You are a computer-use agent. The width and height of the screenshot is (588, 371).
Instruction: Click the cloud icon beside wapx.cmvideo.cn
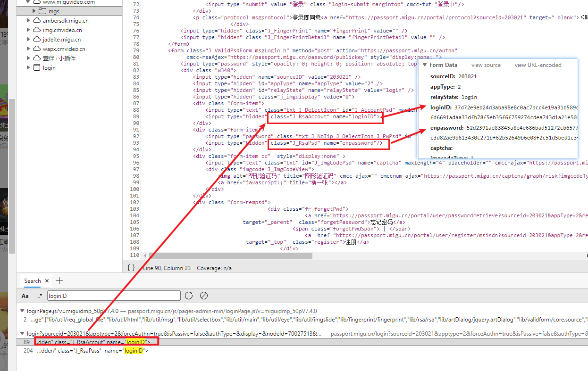tap(37, 49)
